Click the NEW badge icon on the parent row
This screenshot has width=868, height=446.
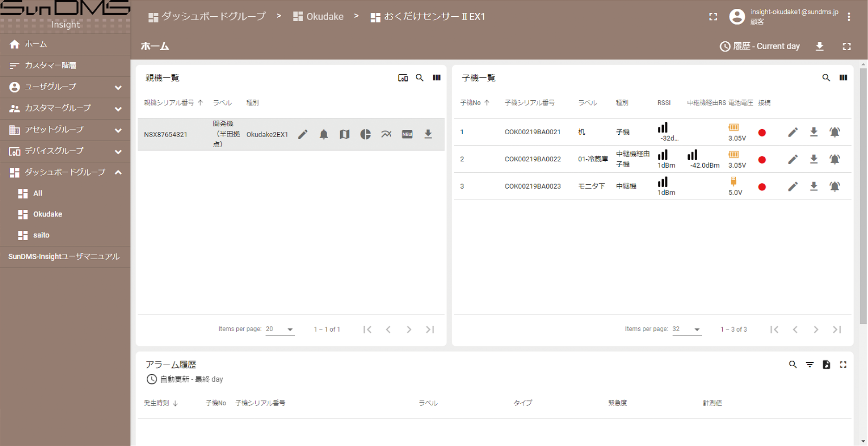[407, 134]
